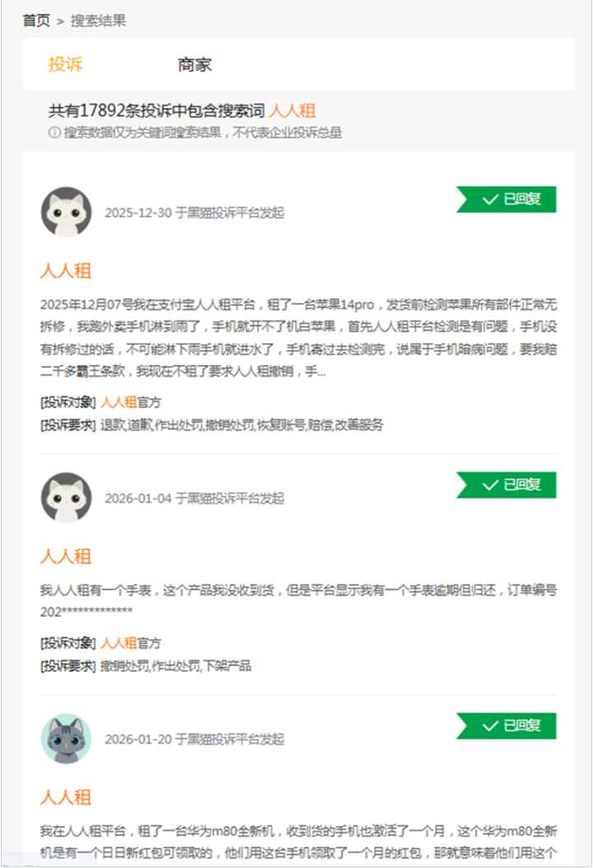This screenshot has height=868, width=593.
Task: Click 已回复 badge on 2026-01-20 complaint
Action: click(506, 726)
